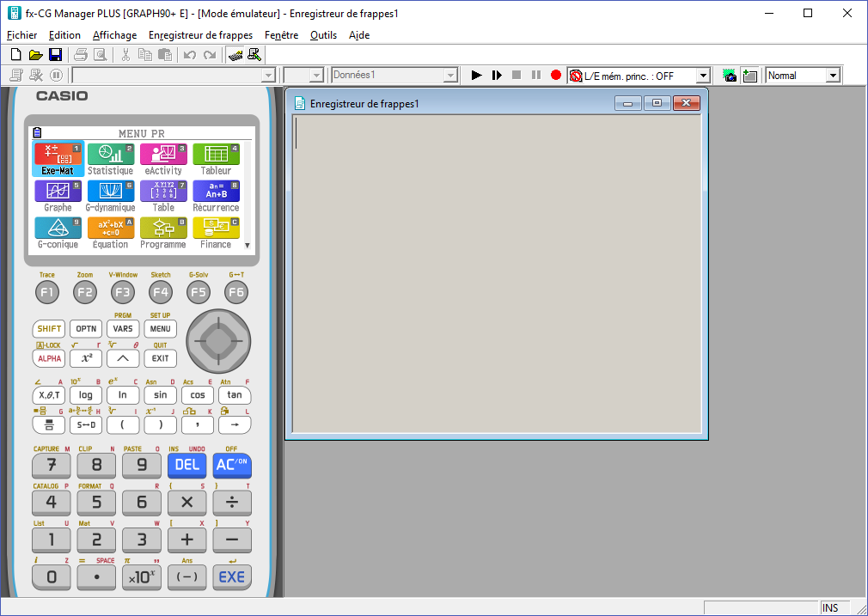
Task: Open the Graphe app icon
Action: click(58, 196)
